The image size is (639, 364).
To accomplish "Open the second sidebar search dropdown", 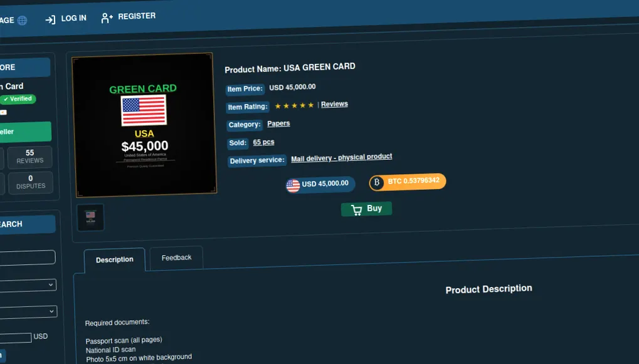I will [x=28, y=312].
